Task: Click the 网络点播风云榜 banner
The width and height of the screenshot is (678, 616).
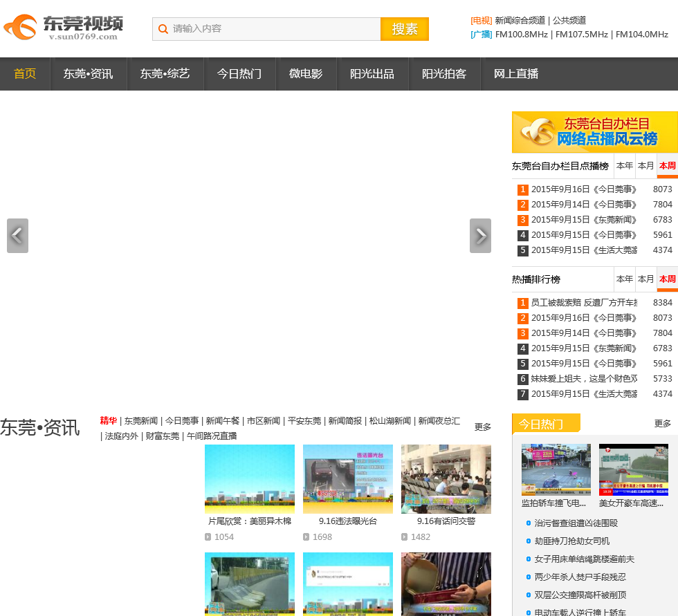Action: (595, 132)
